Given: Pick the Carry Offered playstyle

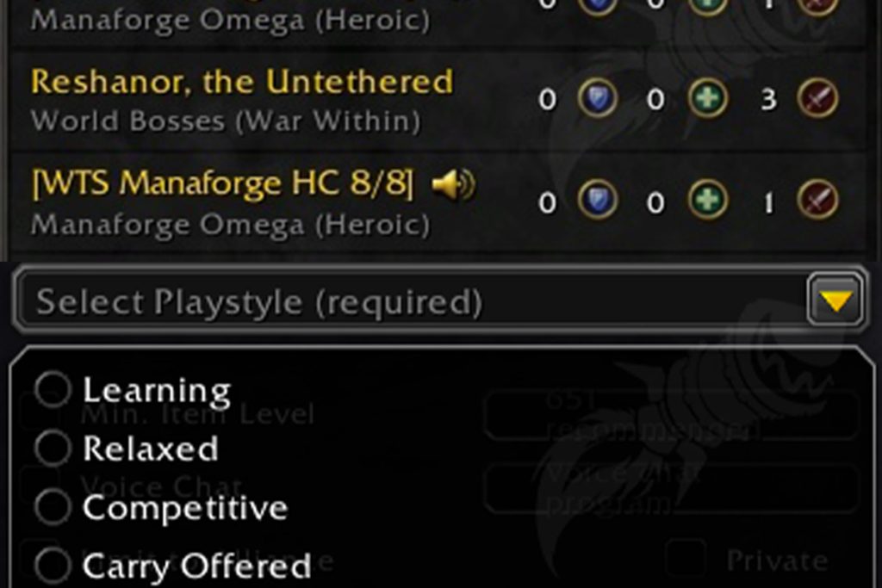Looking at the screenshot, I should tap(172, 566).
